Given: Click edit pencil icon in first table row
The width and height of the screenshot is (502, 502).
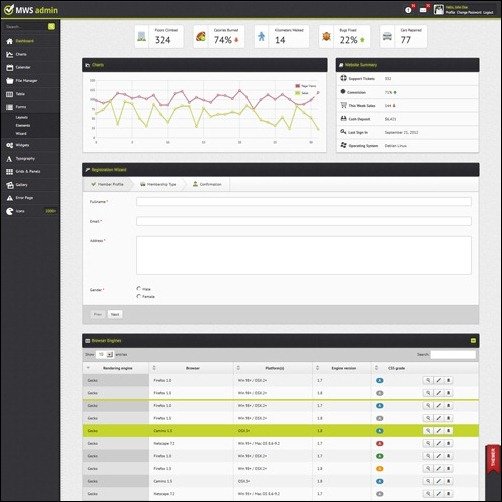Looking at the screenshot, I should [x=438, y=380].
